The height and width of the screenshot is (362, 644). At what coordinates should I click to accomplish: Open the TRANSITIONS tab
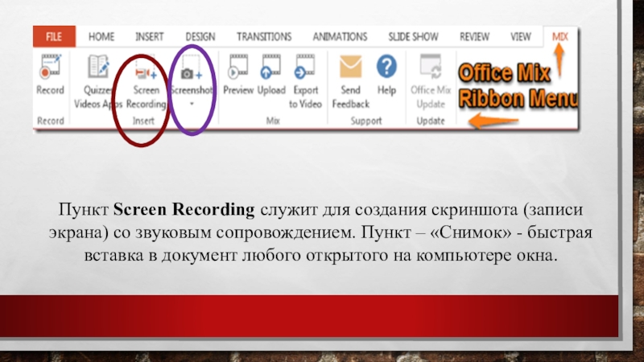point(264,37)
